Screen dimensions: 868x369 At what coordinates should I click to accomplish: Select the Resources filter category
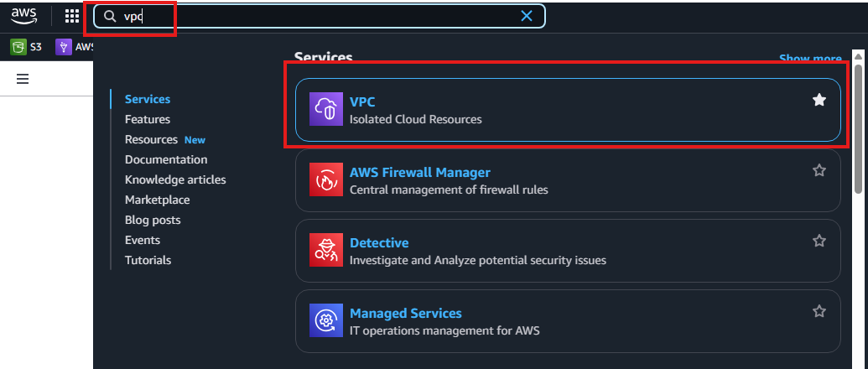tap(151, 139)
